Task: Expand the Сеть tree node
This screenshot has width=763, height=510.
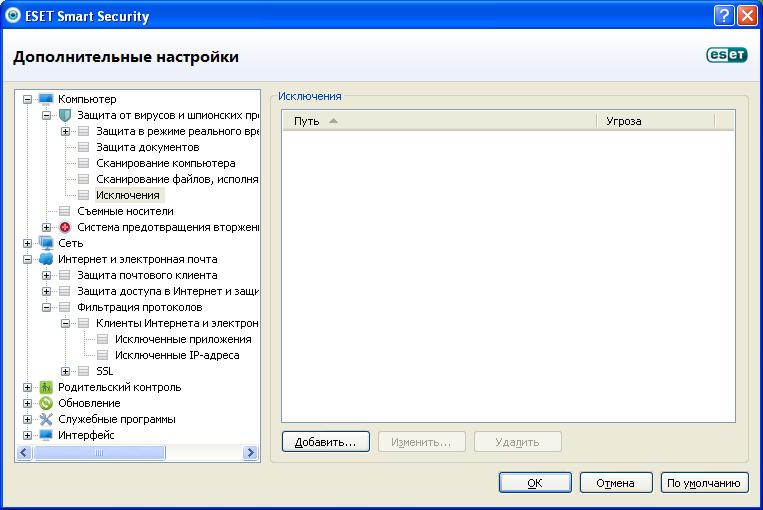Action: point(27,243)
